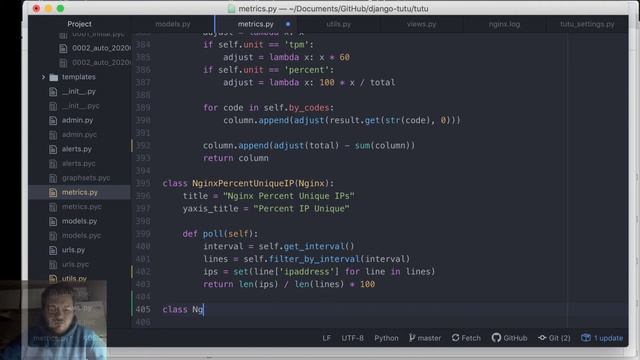Open the master branch selector
Image resolution: width=640 pixels, height=360 pixels.
point(425,338)
